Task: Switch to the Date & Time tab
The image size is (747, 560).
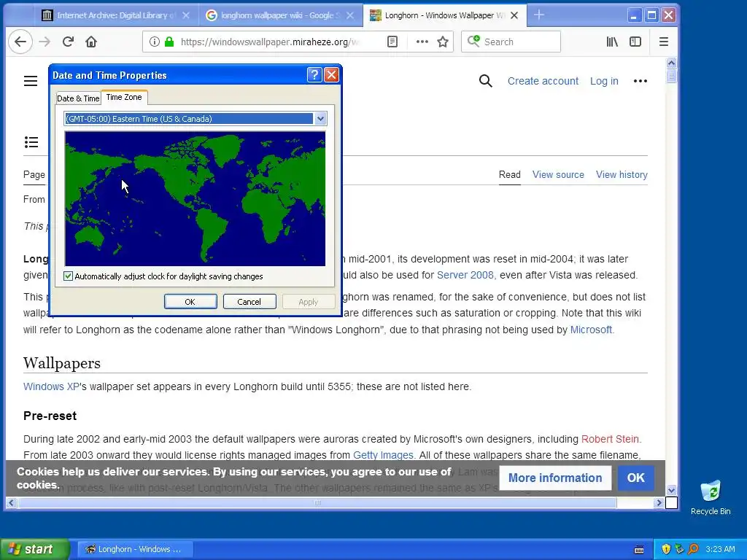Action: click(x=78, y=98)
